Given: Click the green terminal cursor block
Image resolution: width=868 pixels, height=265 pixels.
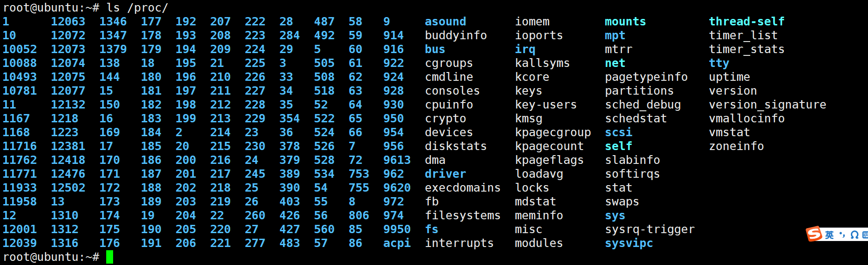Looking at the screenshot, I should tap(109, 257).
